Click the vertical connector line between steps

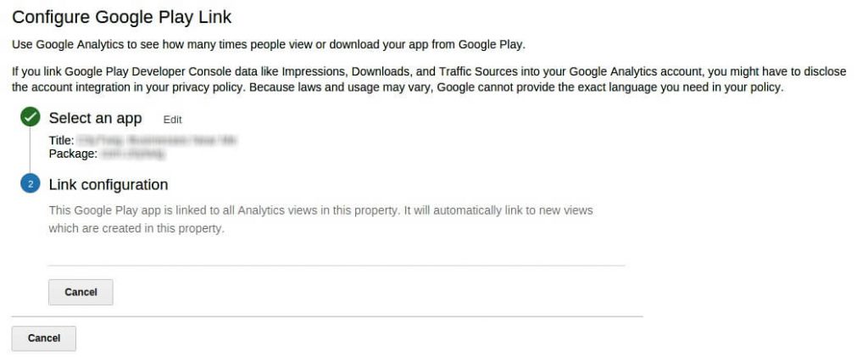tap(30, 151)
